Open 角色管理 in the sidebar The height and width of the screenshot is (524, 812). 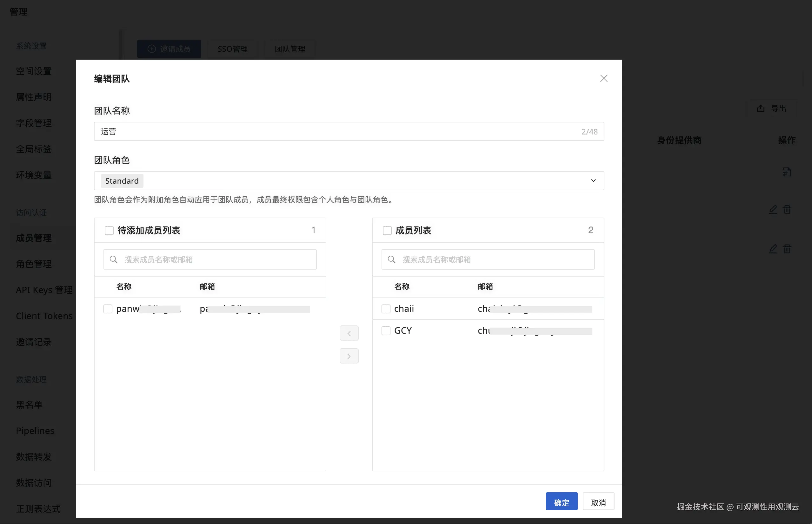34,264
